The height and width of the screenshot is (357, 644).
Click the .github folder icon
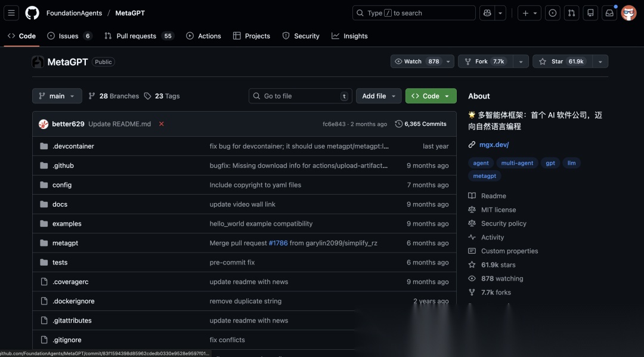coord(44,165)
